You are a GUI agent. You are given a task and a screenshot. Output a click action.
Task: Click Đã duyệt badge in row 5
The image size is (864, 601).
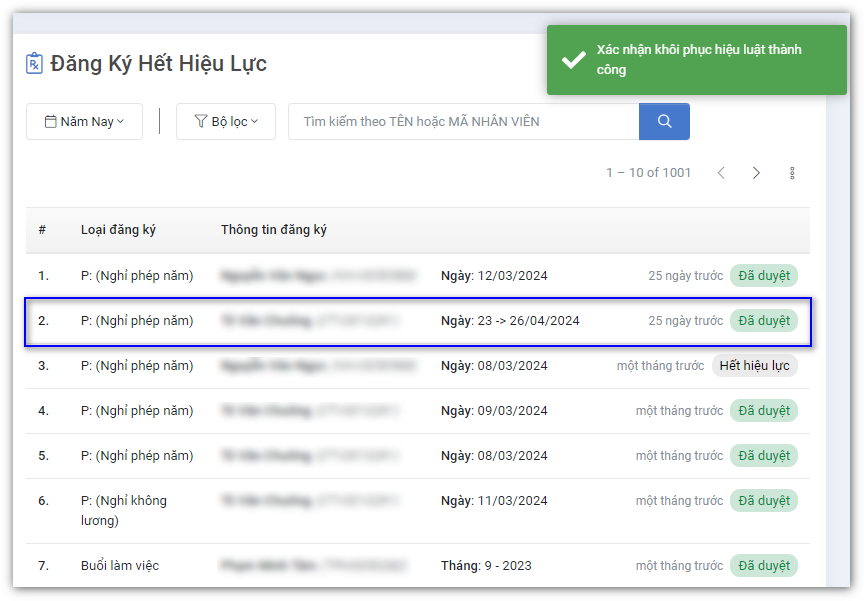coord(763,456)
